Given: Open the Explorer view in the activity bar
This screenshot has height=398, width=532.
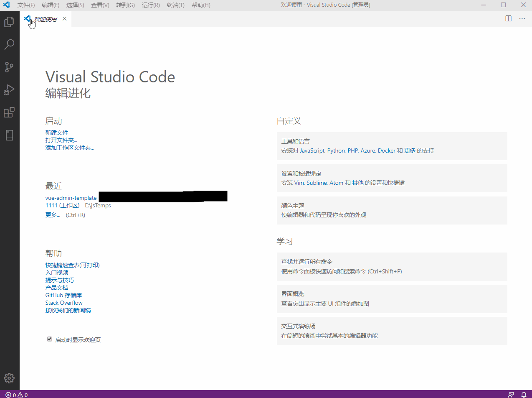Looking at the screenshot, I should pos(9,21).
